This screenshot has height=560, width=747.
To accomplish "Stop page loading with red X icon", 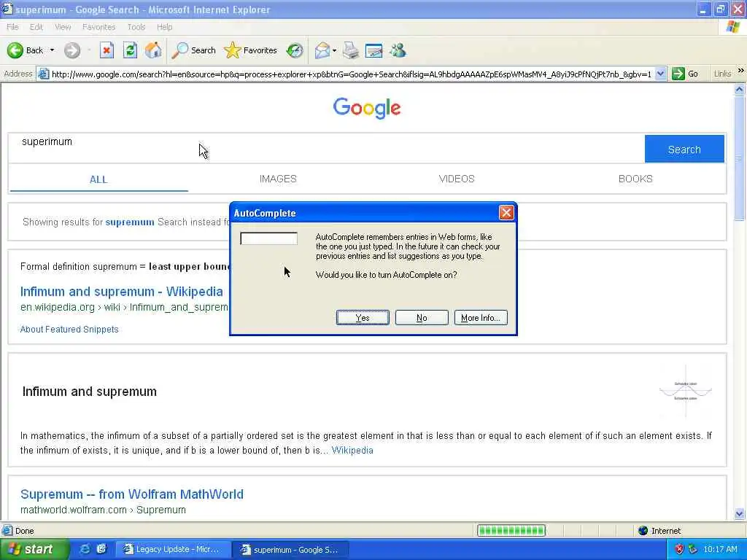I will tap(107, 50).
